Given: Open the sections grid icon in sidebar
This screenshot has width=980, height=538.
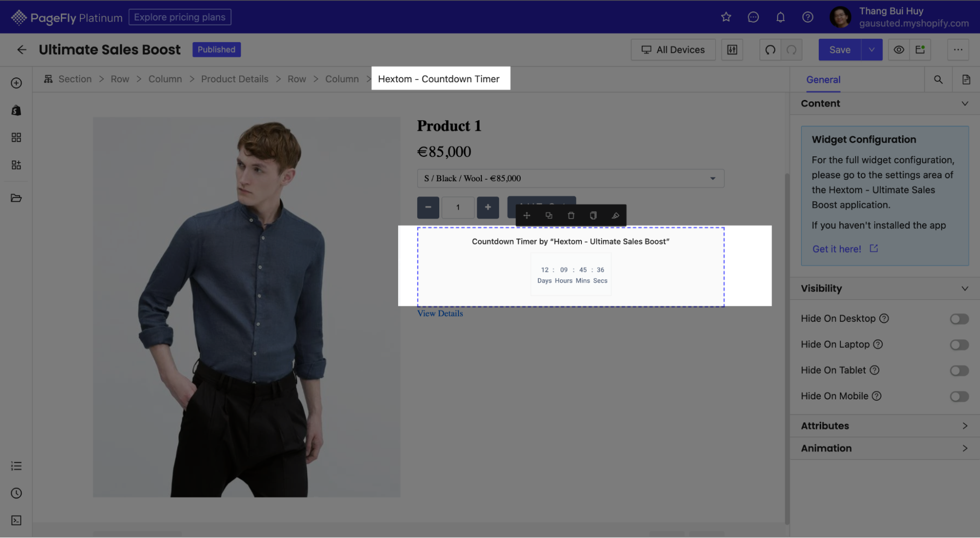Looking at the screenshot, I should (16, 137).
